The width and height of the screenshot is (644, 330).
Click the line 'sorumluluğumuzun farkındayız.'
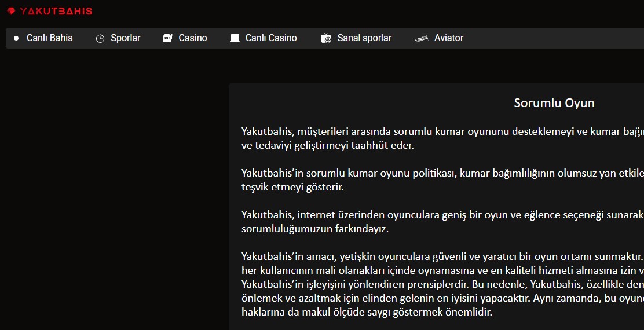[315, 228]
